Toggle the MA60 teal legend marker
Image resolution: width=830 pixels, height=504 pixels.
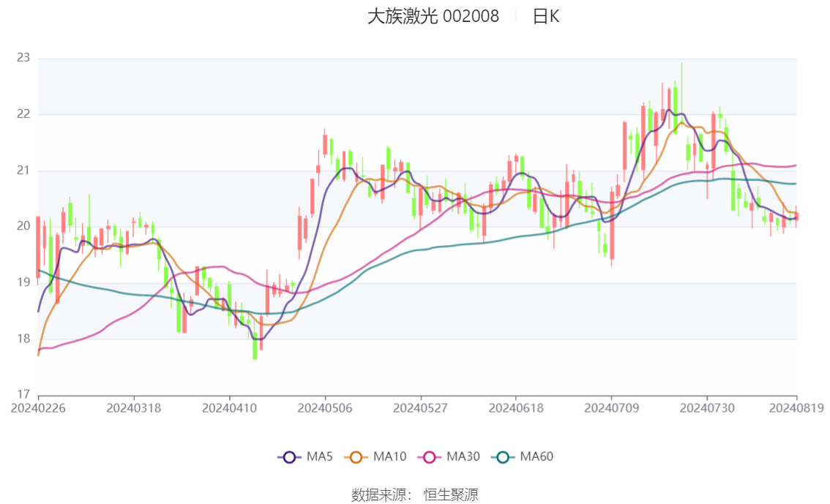(503, 457)
